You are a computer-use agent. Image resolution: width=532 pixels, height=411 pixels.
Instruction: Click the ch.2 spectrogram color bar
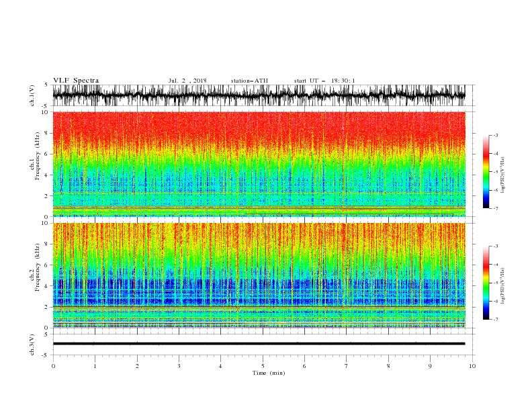pos(486,283)
